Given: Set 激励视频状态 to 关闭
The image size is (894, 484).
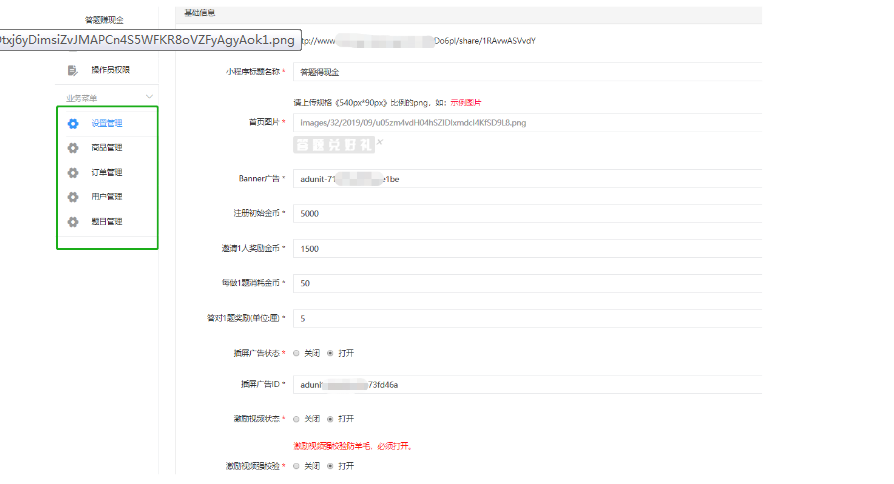Looking at the screenshot, I should pyautogui.click(x=296, y=419).
